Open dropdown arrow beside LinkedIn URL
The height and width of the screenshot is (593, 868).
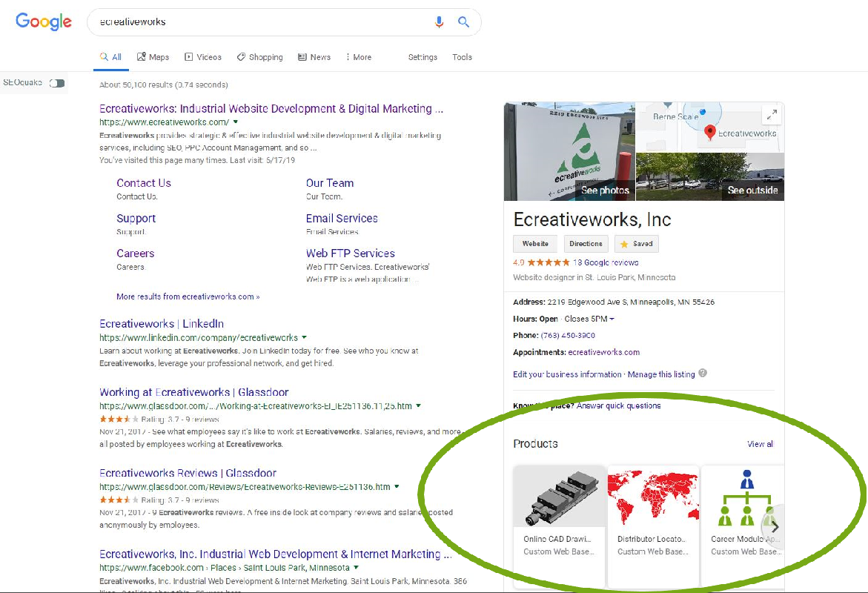[x=304, y=337]
